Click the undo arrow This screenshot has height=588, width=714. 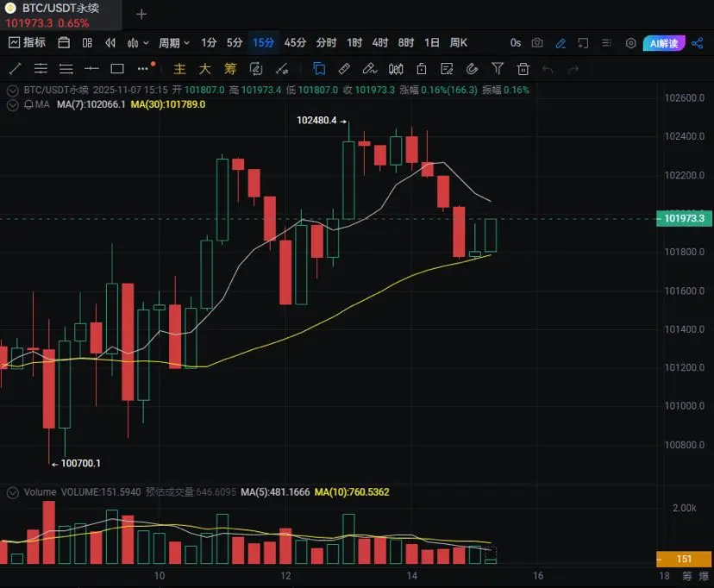coord(548,69)
